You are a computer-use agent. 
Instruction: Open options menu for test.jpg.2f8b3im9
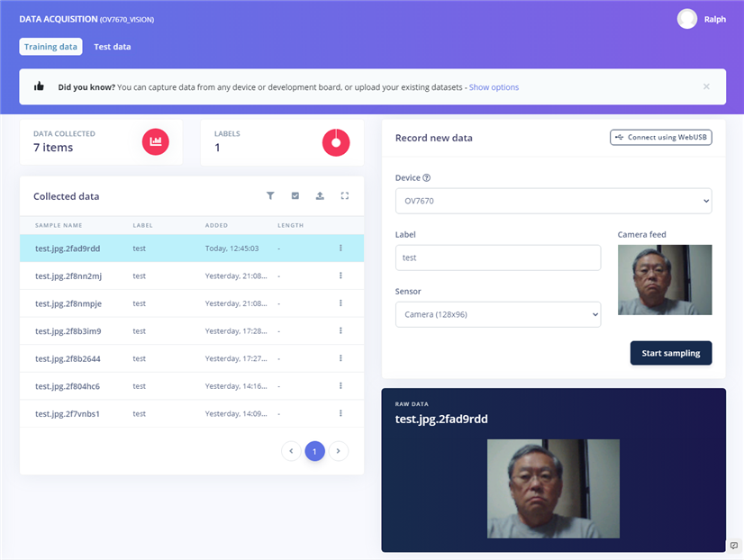[x=340, y=330]
